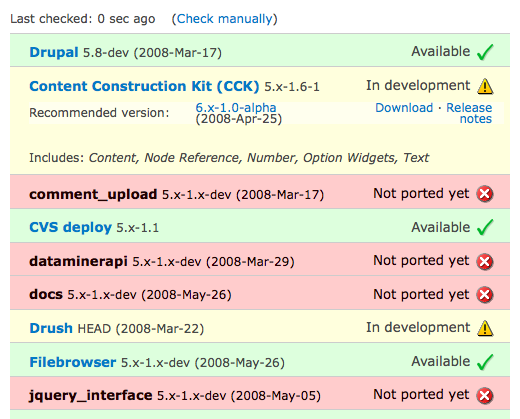Viewport: 520px width, 419px height.
Task: Click the green checkmark for Filebrowser
Action: 485,362
